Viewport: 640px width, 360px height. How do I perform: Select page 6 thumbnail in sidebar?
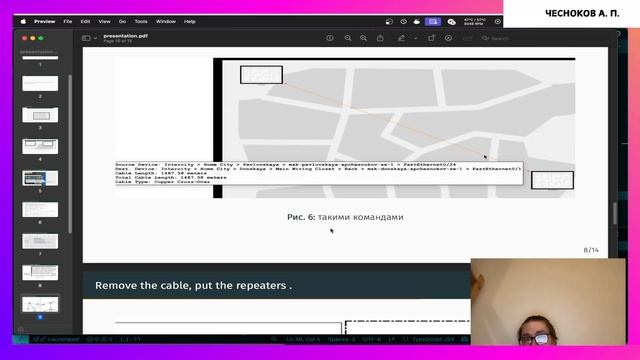[x=40, y=209]
